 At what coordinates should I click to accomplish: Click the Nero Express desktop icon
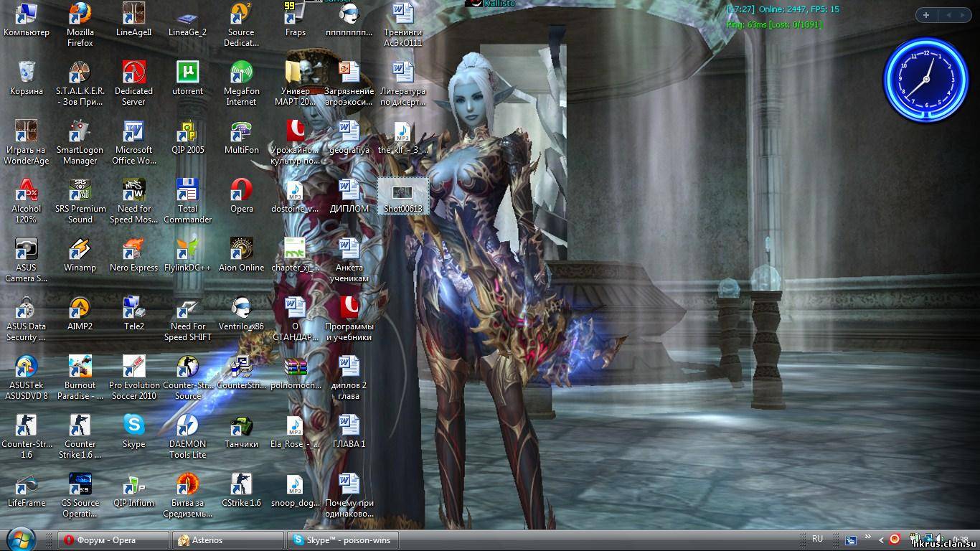[x=133, y=250]
